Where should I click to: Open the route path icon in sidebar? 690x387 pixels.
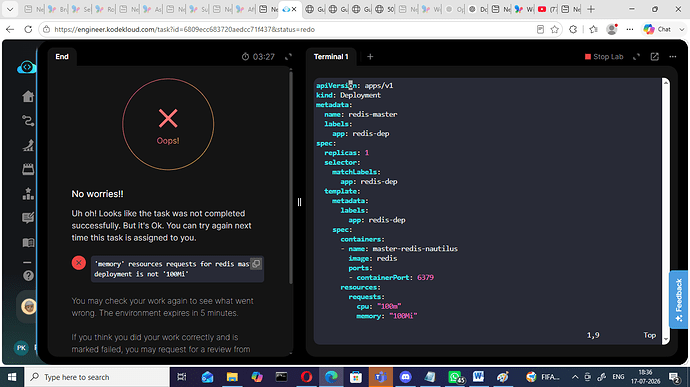[28, 121]
